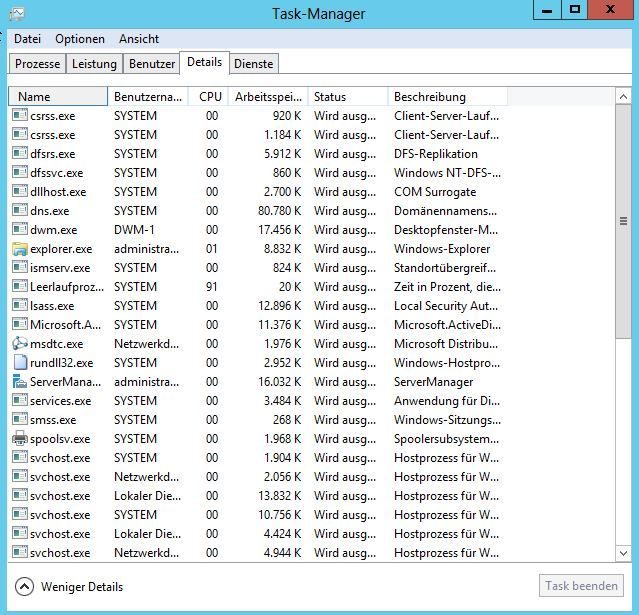Click the Task-Manager title bar icon

tap(17, 13)
